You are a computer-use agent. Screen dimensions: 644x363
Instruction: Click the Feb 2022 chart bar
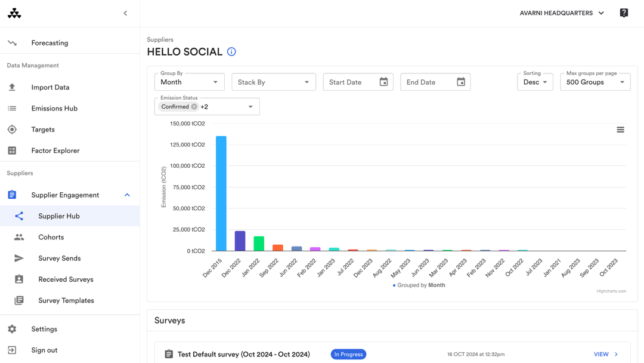[x=315, y=249]
